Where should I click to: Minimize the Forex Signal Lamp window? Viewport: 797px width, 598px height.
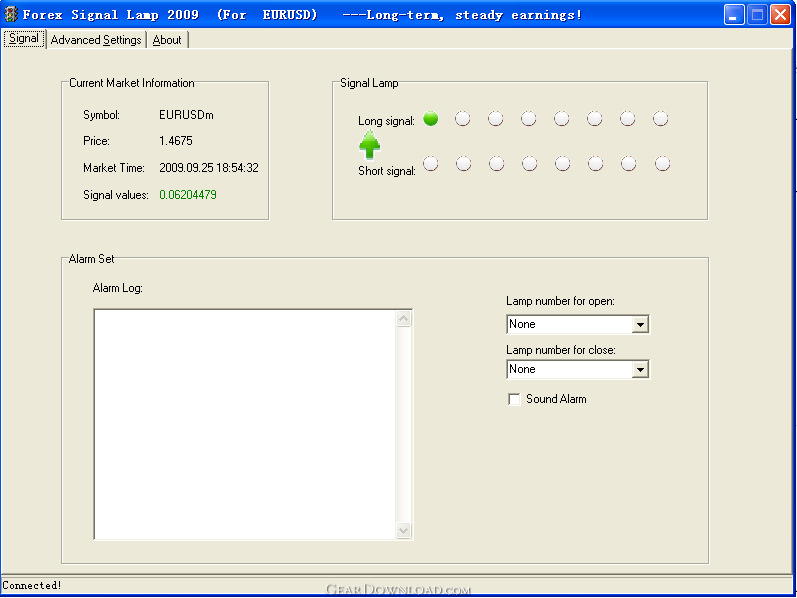[734, 15]
